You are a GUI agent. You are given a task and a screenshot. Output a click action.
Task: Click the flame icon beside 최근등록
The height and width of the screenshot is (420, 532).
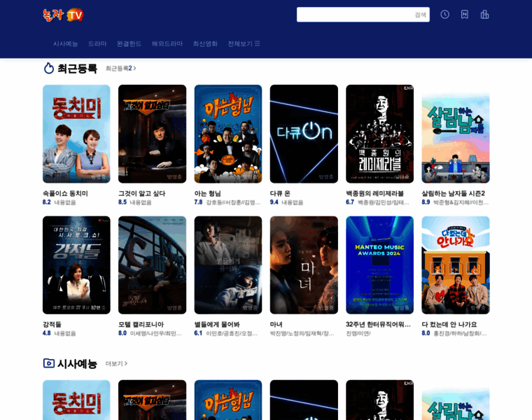(49, 68)
